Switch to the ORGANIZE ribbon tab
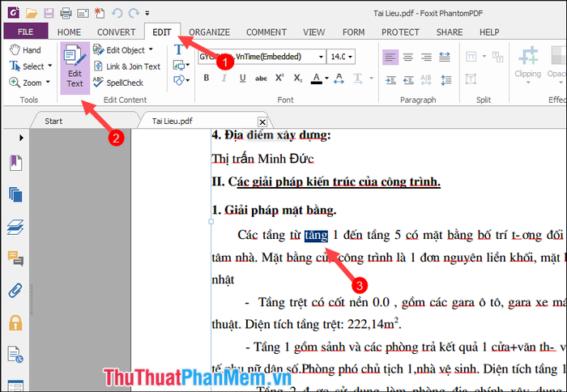The height and width of the screenshot is (392, 567). (209, 32)
